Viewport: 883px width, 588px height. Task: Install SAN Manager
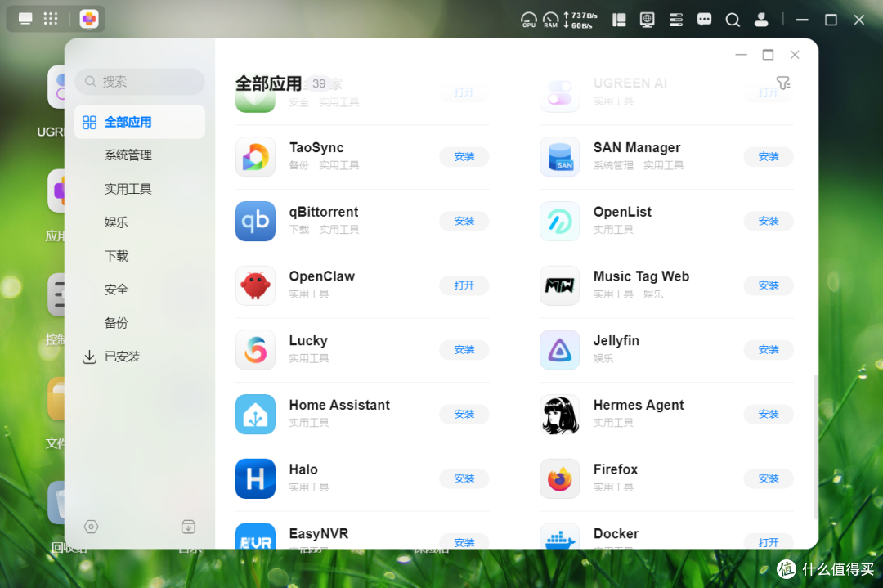coord(768,156)
